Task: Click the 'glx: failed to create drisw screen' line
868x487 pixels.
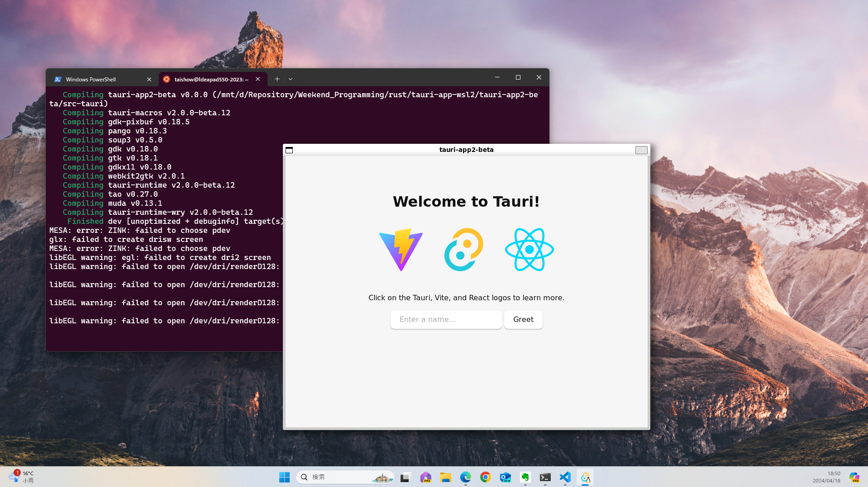Action: pyautogui.click(x=126, y=239)
